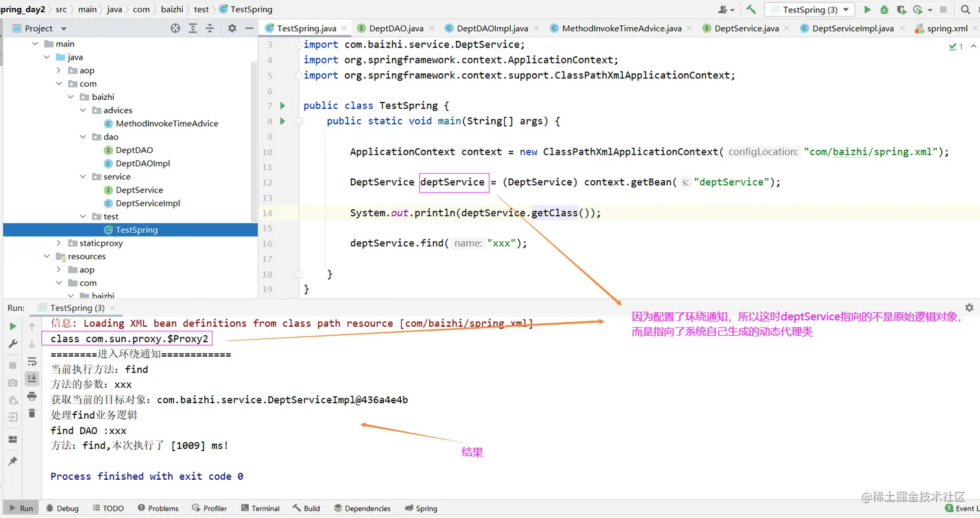980x518 pixels.
Task: Select DeptServiceImpl in the project tree
Action: (148, 203)
